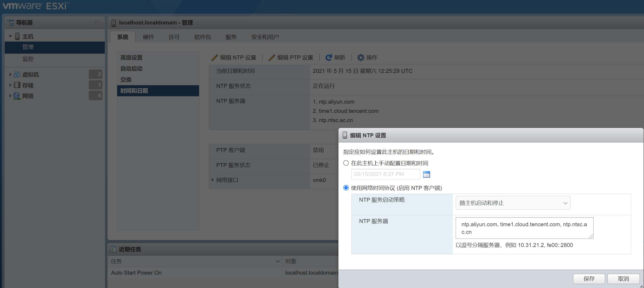
Task: Switch to the 软件包 tab
Action: (x=202, y=37)
